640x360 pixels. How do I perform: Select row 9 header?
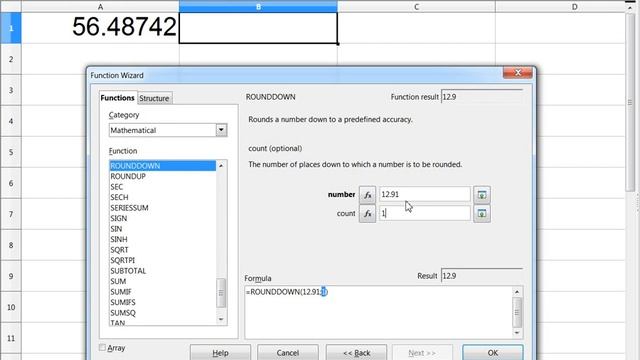click(11, 276)
